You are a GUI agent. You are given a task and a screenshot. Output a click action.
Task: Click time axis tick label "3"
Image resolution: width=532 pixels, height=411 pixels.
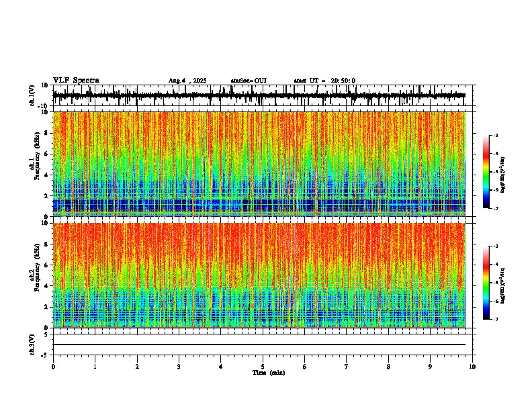pyautogui.click(x=179, y=367)
